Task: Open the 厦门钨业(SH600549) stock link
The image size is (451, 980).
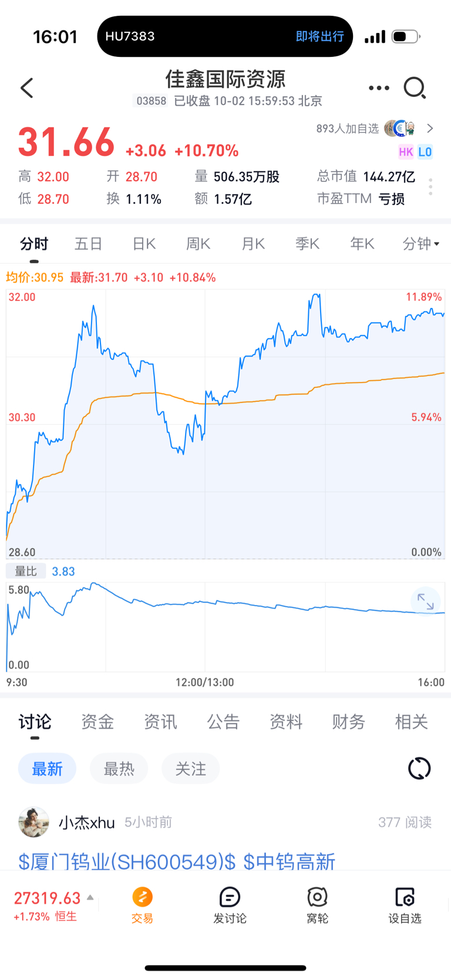Action: click(x=127, y=861)
